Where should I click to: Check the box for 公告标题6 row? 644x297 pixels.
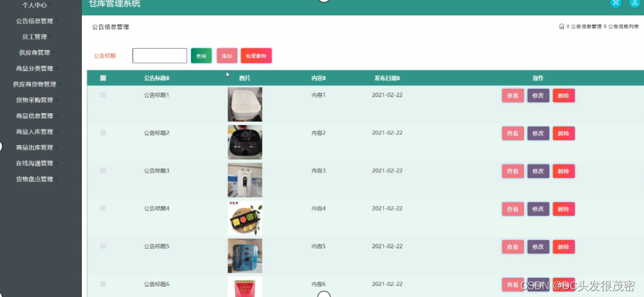coord(103,284)
